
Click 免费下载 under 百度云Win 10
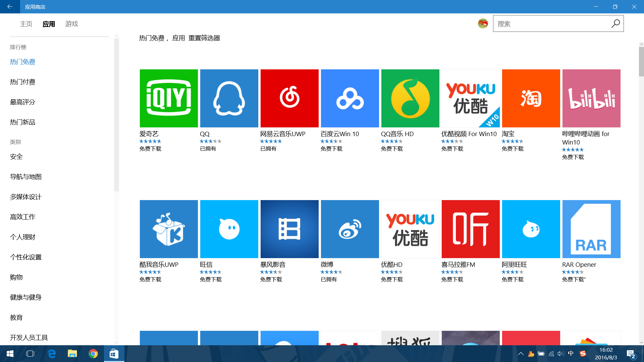point(332,149)
